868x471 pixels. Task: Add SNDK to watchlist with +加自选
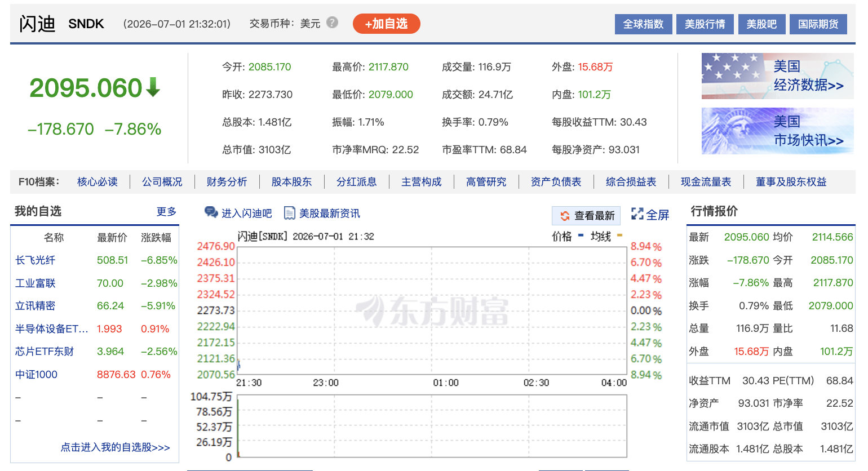tap(386, 24)
